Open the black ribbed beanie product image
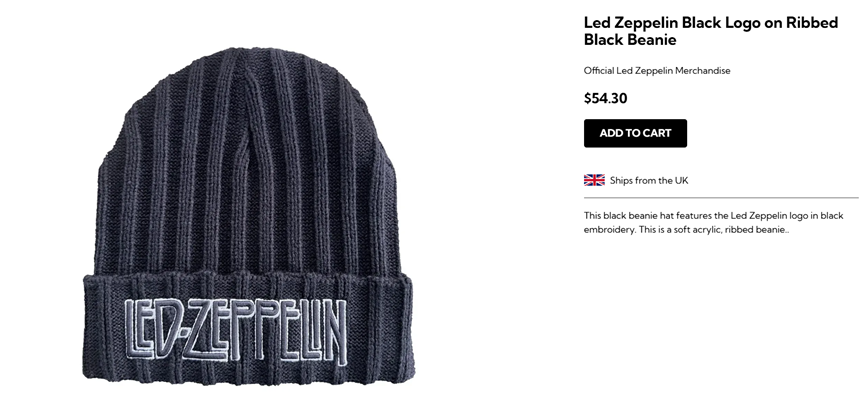Screen dimensions: 865x406 pyautogui.click(x=248, y=215)
